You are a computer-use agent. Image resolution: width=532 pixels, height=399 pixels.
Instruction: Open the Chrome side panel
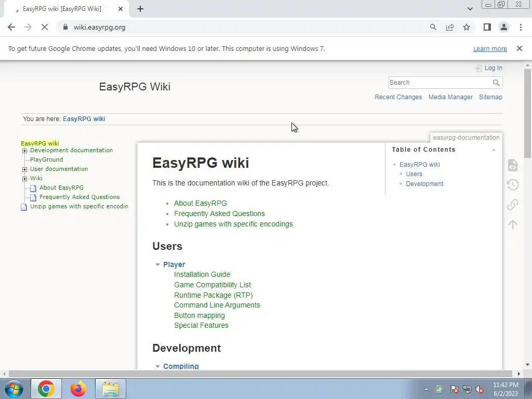[487, 27]
